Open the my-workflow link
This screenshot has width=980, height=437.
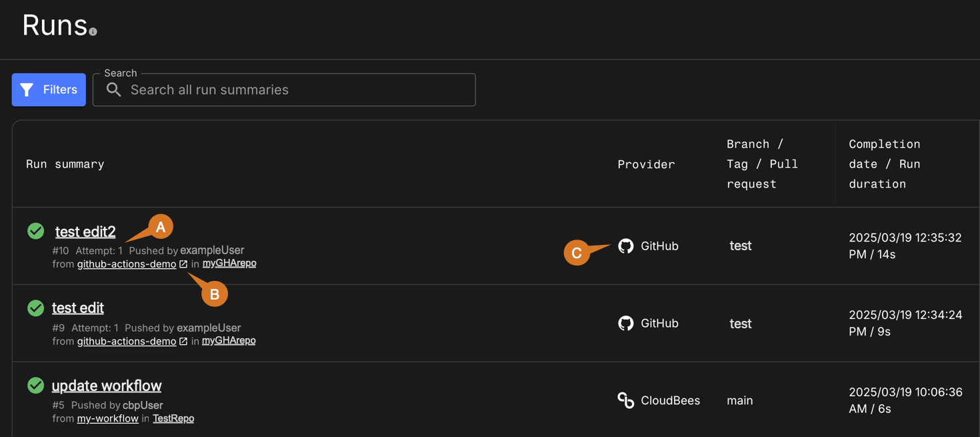pyautogui.click(x=108, y=418)
